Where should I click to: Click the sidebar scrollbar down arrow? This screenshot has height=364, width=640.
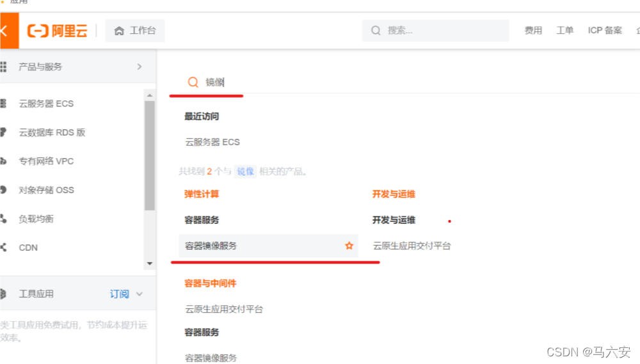coord(150,264)
